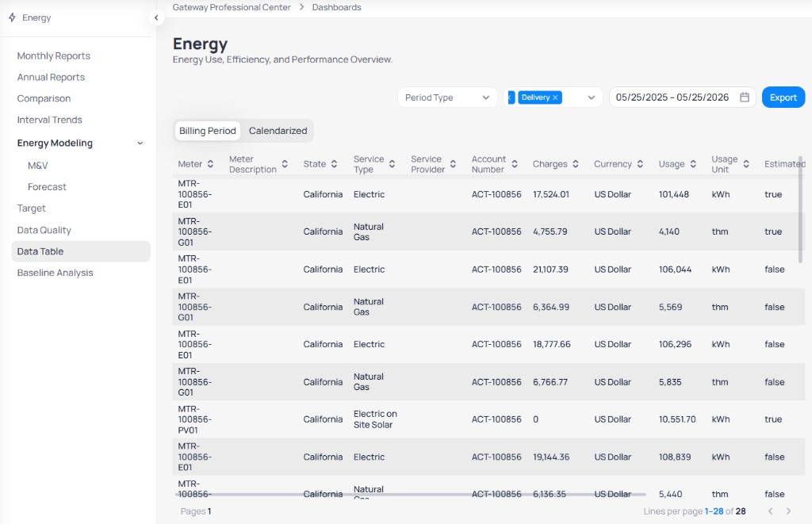Viewport: 812px width, 524px height.
Task: Click the lines per page 1–28 indicator
Action: click(714, 511)
